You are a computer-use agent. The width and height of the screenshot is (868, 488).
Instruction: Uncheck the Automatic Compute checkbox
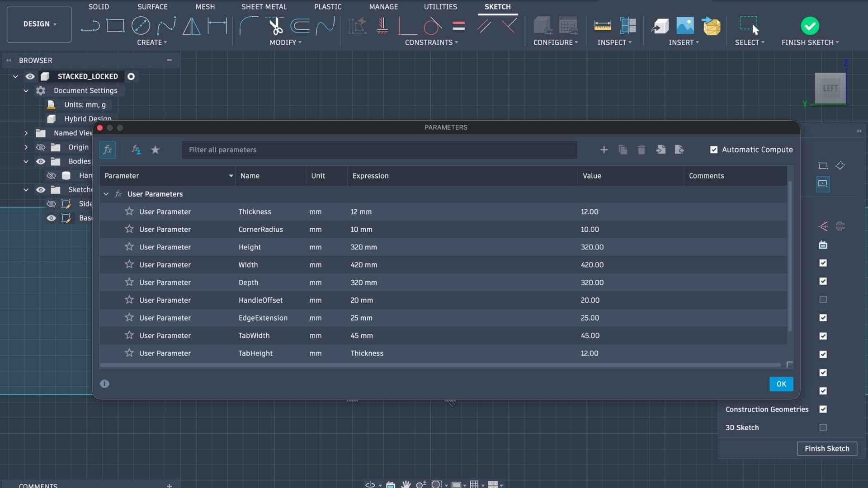pos(714,150)
